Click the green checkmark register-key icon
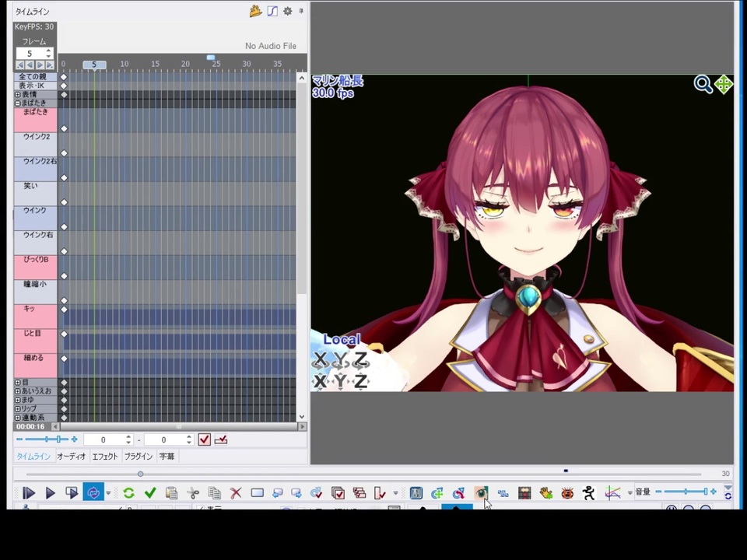Screen dimensions: 747x560 tap(150, 493)
